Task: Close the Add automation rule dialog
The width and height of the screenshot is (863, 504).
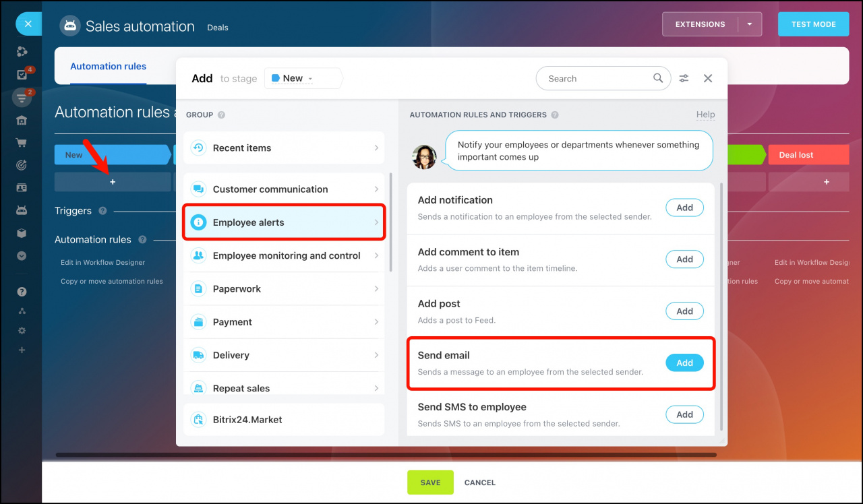Action: coord(708,78)
